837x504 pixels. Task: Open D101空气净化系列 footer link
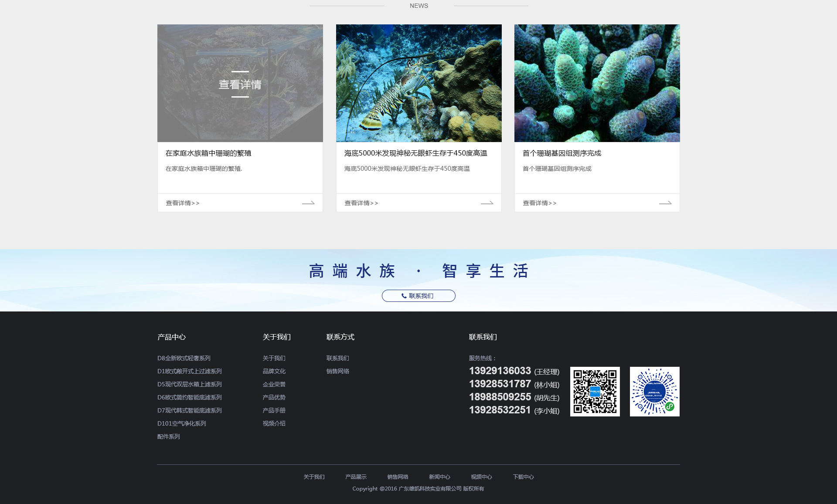pos(182,423)
